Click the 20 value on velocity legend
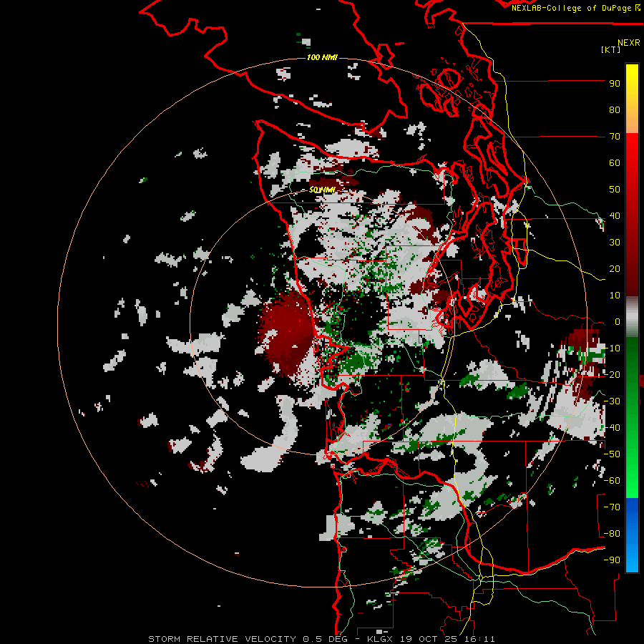Image resolution: width=644 pixels, height=644 pixels. click(615, 269)
